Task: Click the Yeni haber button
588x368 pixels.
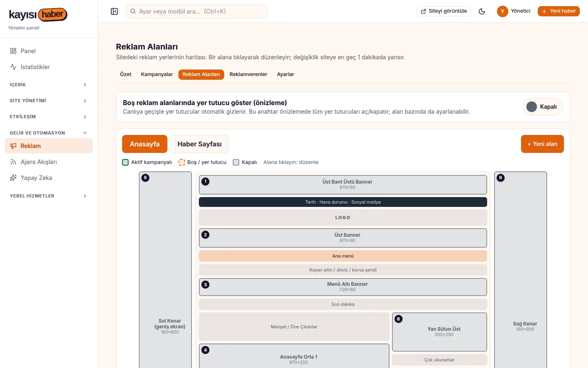Action: tap(559, 11)
